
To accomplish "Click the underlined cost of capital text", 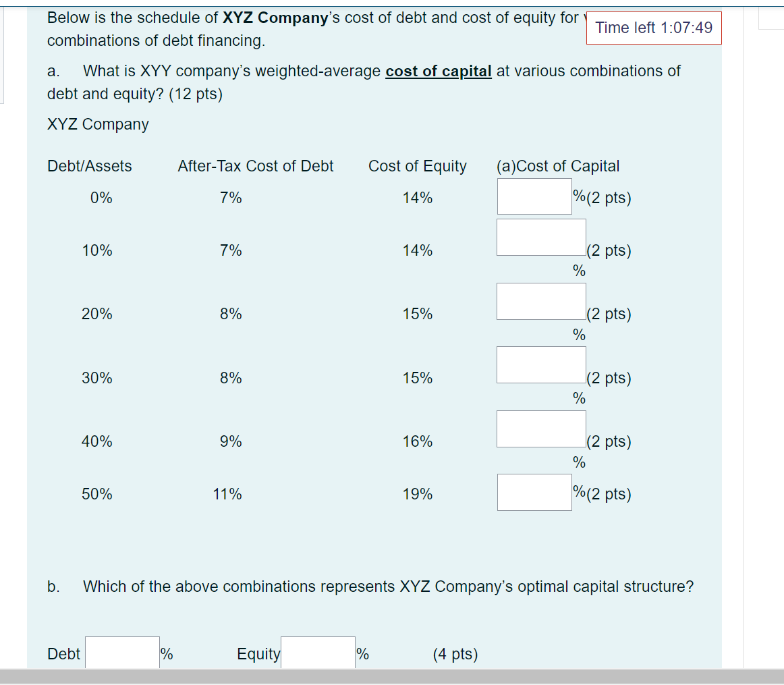I will (439, 71).
